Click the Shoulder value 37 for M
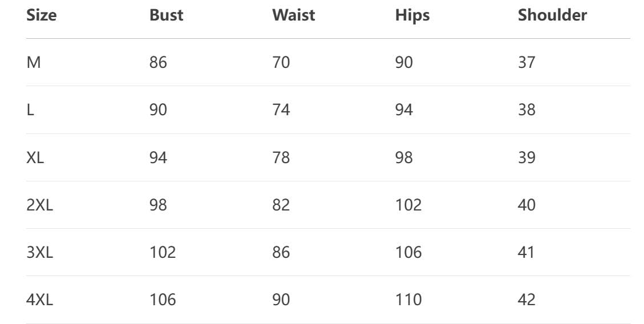644x324 pixels. [x=526, y=62]
